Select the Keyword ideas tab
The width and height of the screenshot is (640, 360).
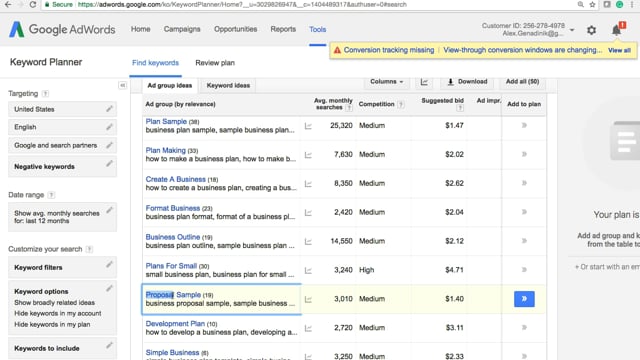(x=228, y=85)
